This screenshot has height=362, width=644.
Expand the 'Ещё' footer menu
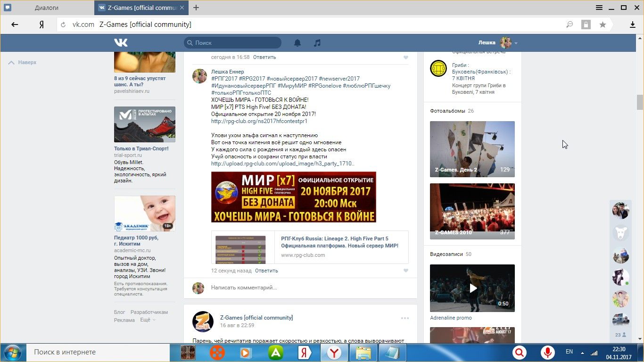pos(147,320)
